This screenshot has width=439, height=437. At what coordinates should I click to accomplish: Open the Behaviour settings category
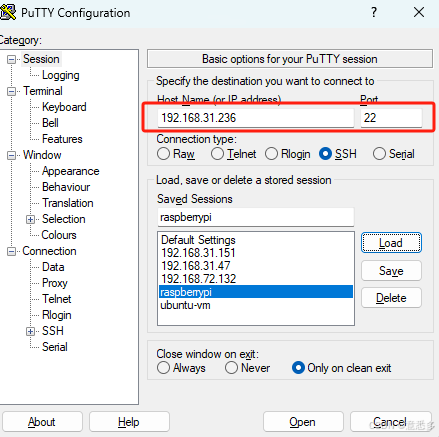click(x=66, y=187)
